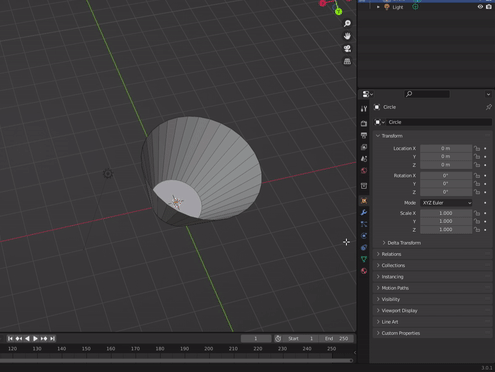This screenshot has width=495, height=372.
Task: Hide the Light with its eye icon
Action: [x=480, y=7]
